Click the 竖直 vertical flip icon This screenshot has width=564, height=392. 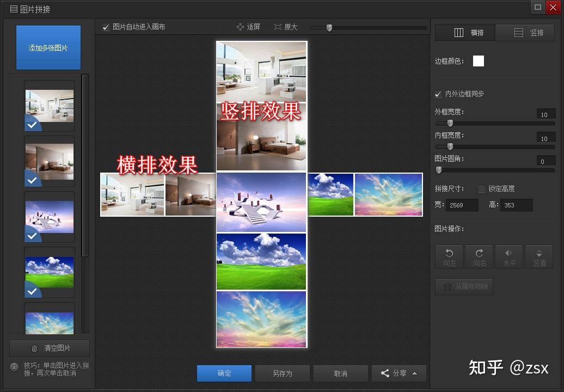point(539,256)
